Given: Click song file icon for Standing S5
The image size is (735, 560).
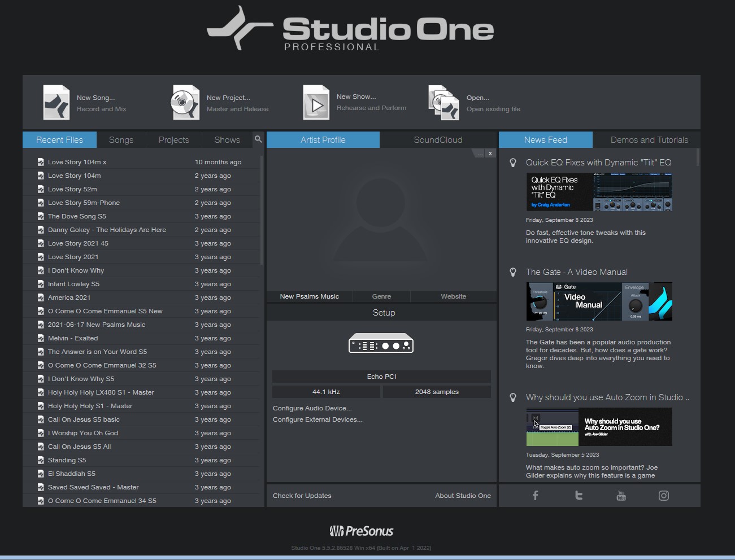Looking at the screenshot, I should click(x=41, y=460).
